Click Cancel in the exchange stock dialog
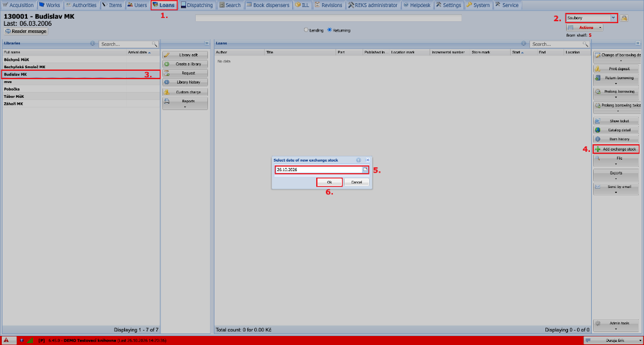 tap(357, 182)
